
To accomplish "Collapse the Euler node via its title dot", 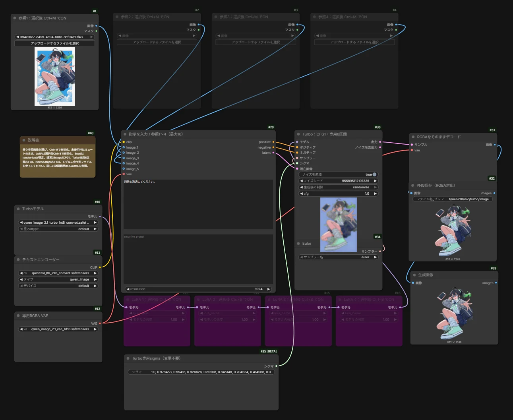I will coord(298,244).
